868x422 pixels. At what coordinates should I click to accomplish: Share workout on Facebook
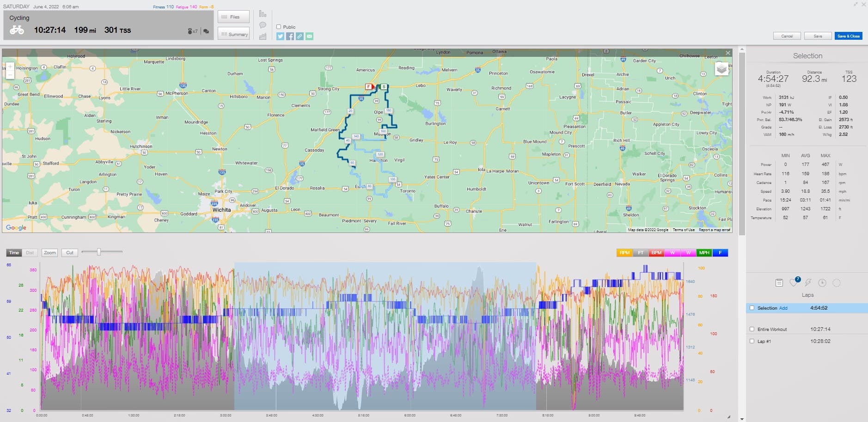(x=290, y=36)
